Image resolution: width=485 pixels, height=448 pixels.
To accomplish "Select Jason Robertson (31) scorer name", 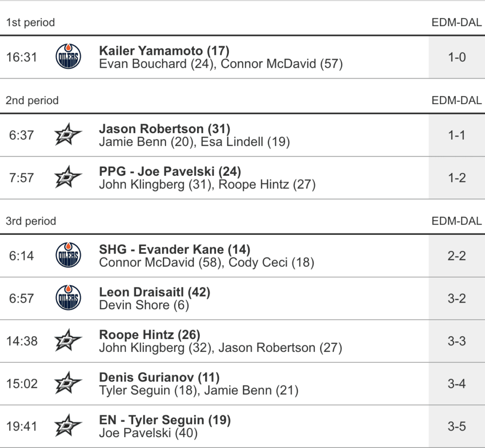I will click(x=164, y=129).
